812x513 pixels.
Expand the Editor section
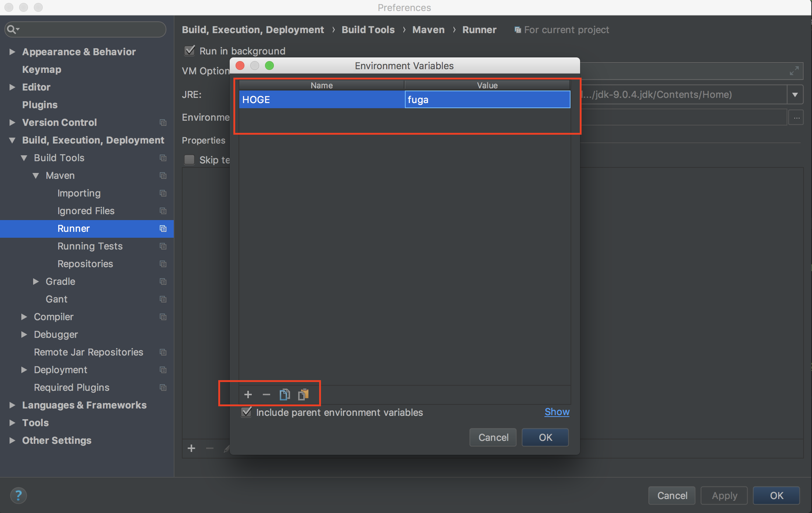click(12, 87)
